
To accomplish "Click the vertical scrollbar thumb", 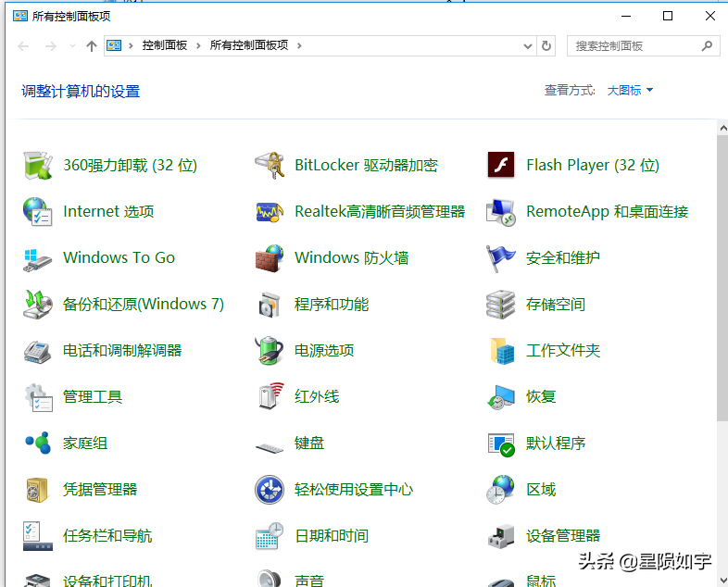I will click(722, 279).
